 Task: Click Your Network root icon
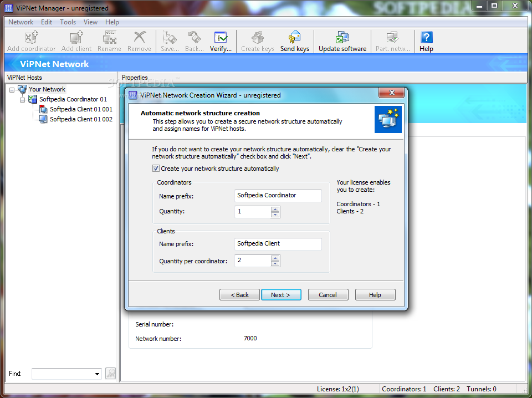click(22, 89)
